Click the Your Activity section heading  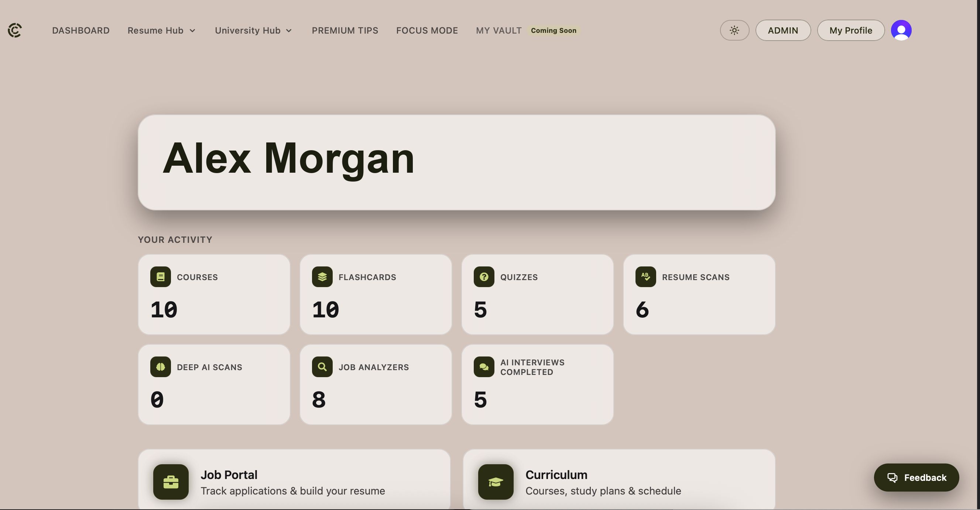click(x=175, y=240)
